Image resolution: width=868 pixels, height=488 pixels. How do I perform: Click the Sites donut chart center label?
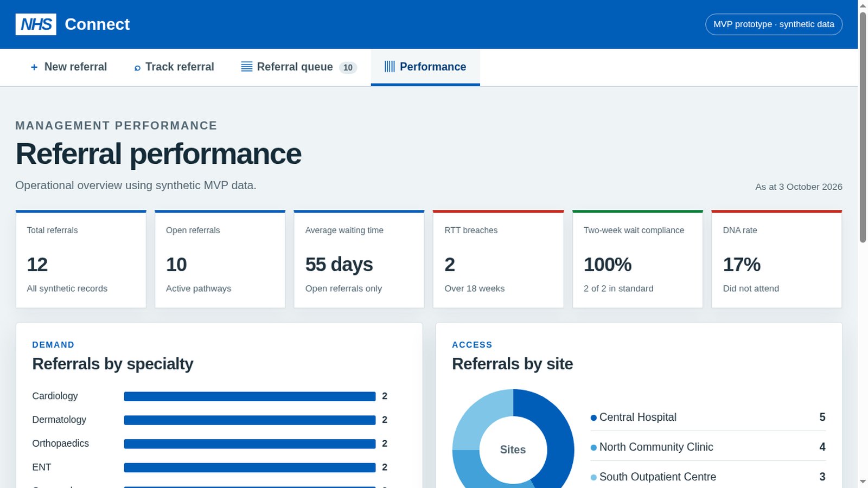click(x=513, y=450)
